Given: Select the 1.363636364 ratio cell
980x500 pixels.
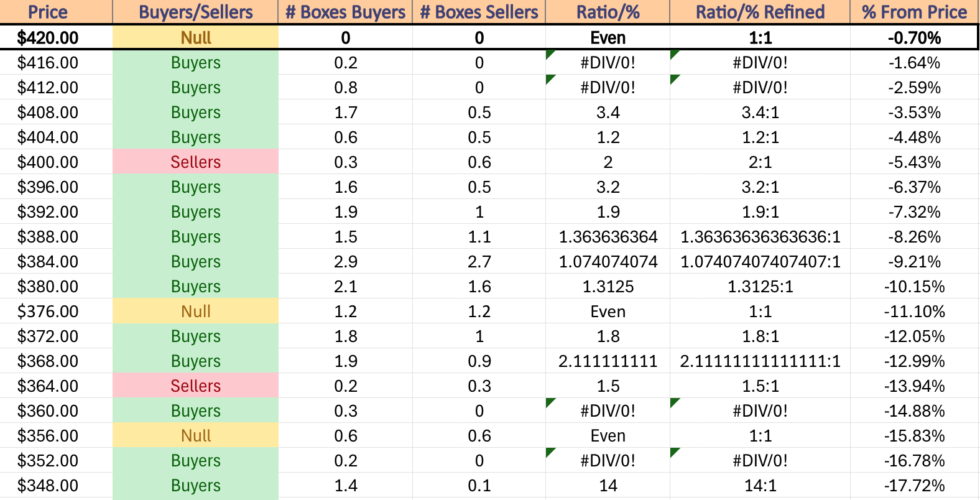Looking at the screenshot, I should (608, 237).
